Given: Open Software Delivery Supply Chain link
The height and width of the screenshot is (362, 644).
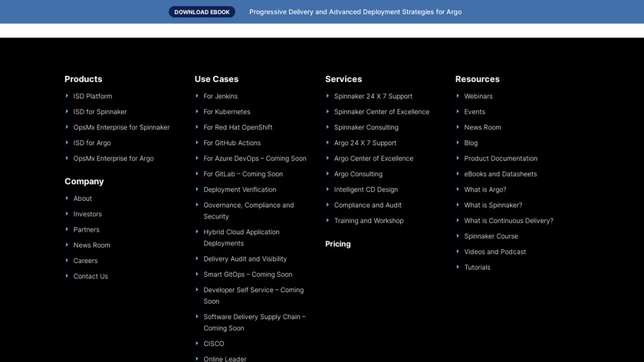Looking at the screenshot, I should coord(255,323).
